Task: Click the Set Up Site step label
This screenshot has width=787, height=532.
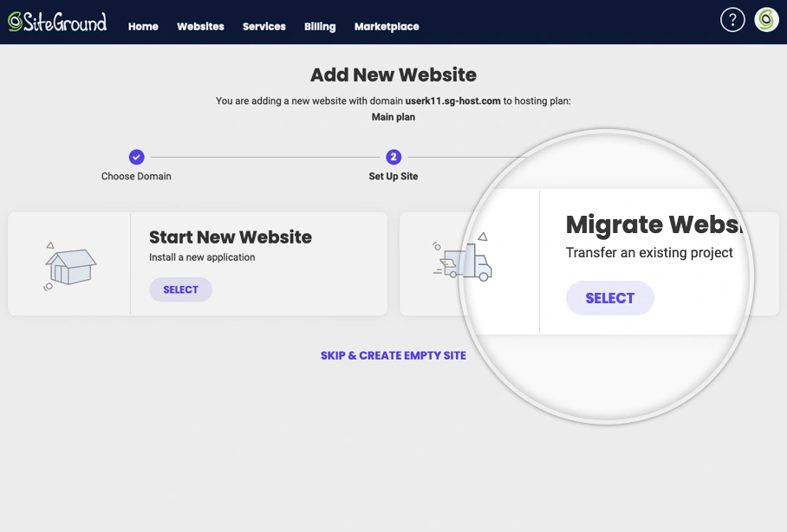Action: 393,176
